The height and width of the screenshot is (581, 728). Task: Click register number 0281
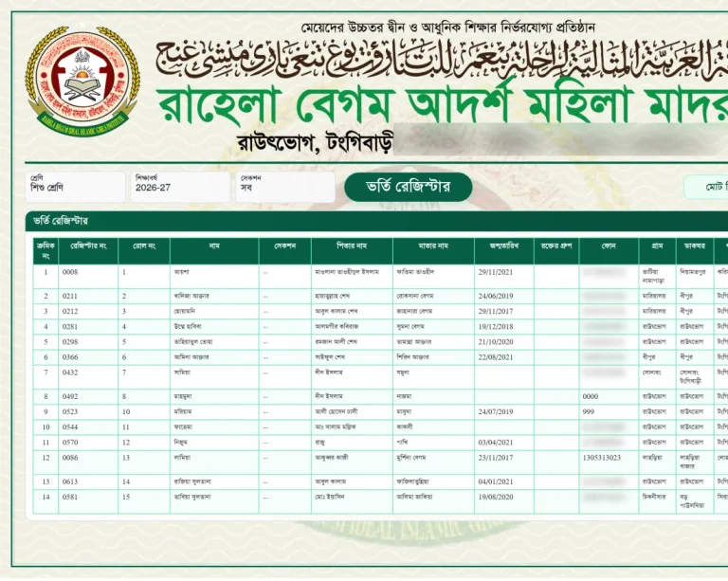[x=70, y=327]
